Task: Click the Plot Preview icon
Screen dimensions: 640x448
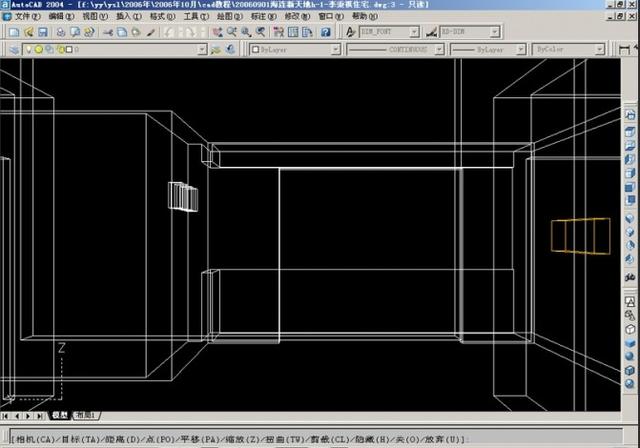Action: [x=75, y=32]
